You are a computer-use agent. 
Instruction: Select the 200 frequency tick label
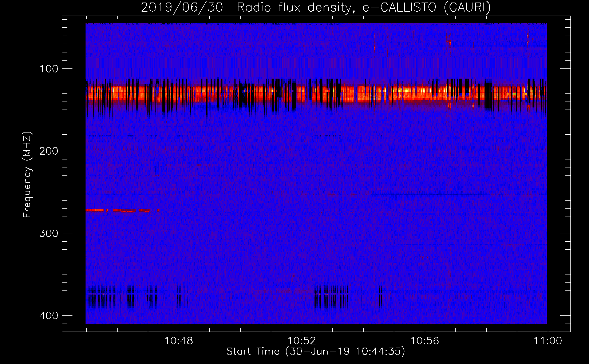click(x=49, y=151)
